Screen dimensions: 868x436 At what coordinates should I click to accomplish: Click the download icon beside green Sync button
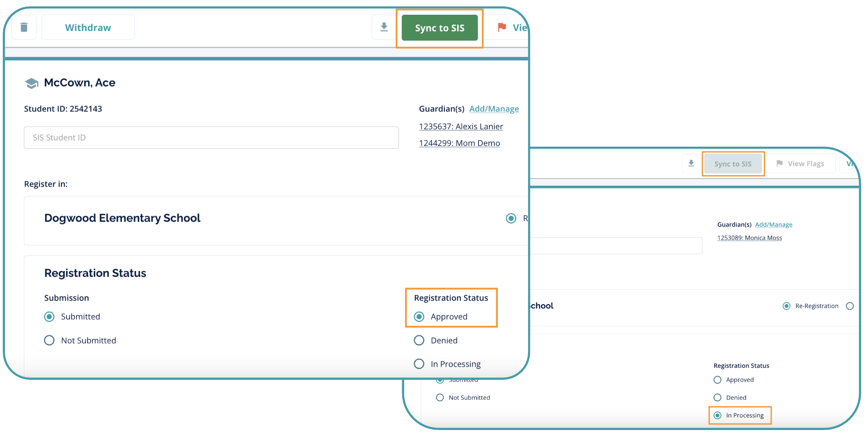click(x=384, y=27)
